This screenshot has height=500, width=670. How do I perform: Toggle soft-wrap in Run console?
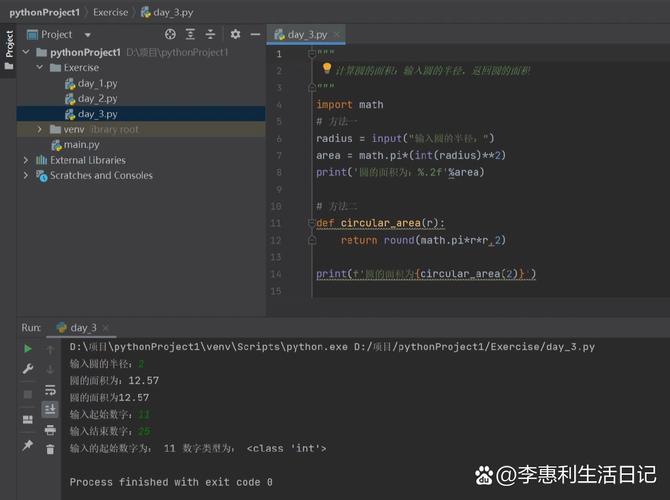[50, 390]
